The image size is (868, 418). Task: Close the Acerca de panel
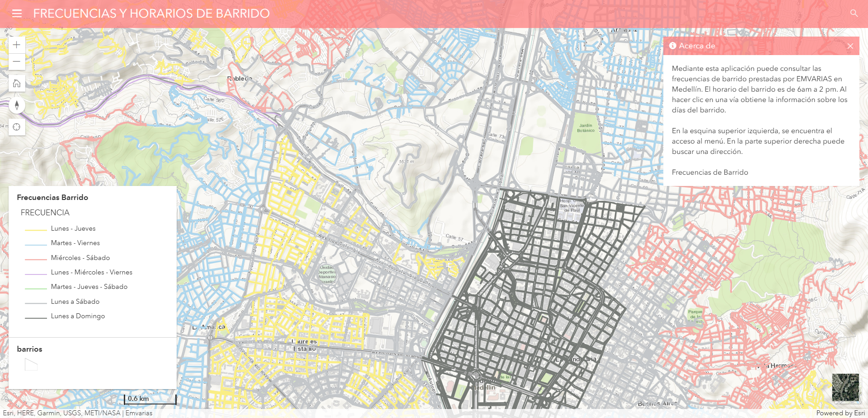(850, 46)
